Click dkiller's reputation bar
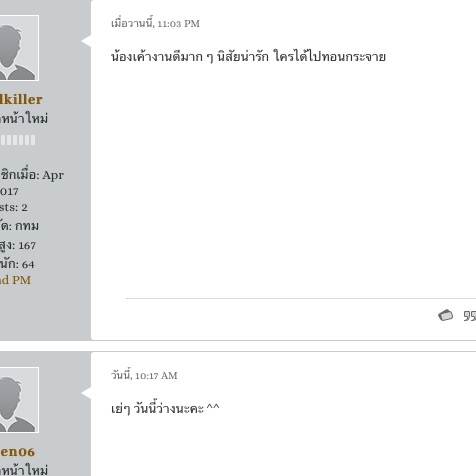This screenshot has height=476, width=476. tap(18, 140)
